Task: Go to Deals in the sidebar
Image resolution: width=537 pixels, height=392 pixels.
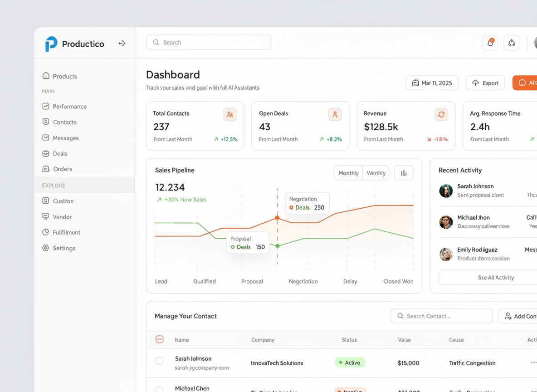Action: tap(60, 154)
